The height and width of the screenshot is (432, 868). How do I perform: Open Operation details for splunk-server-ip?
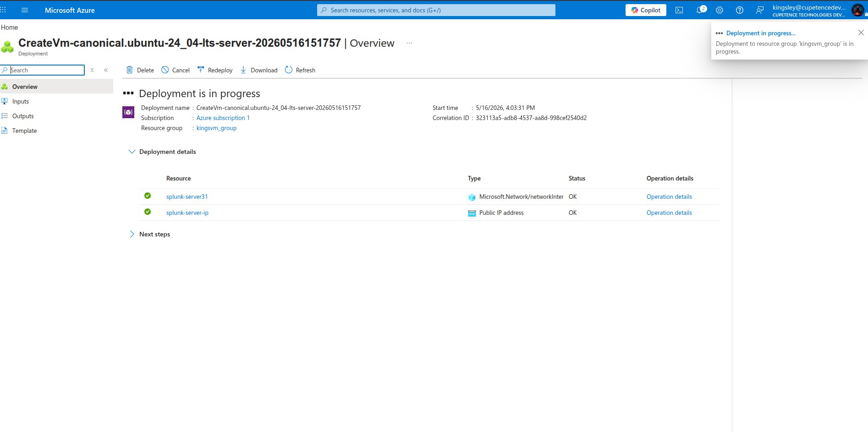click(669, 213)
